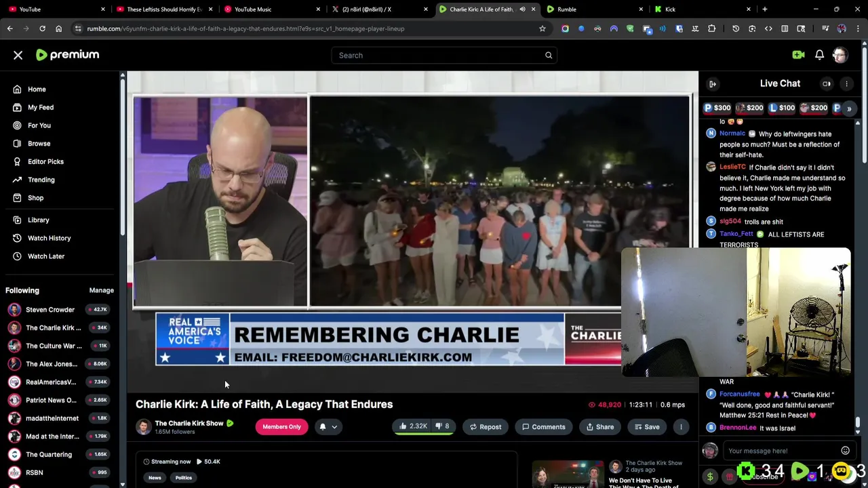This screenshot has width=868, height=488.
Task: Dislike the video with thumbs down
Action: pos(442,426)
